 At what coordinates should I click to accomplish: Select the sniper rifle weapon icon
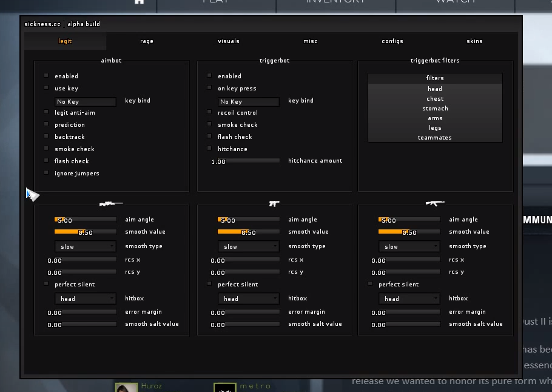pyautogui.click(x=111, y=204)
